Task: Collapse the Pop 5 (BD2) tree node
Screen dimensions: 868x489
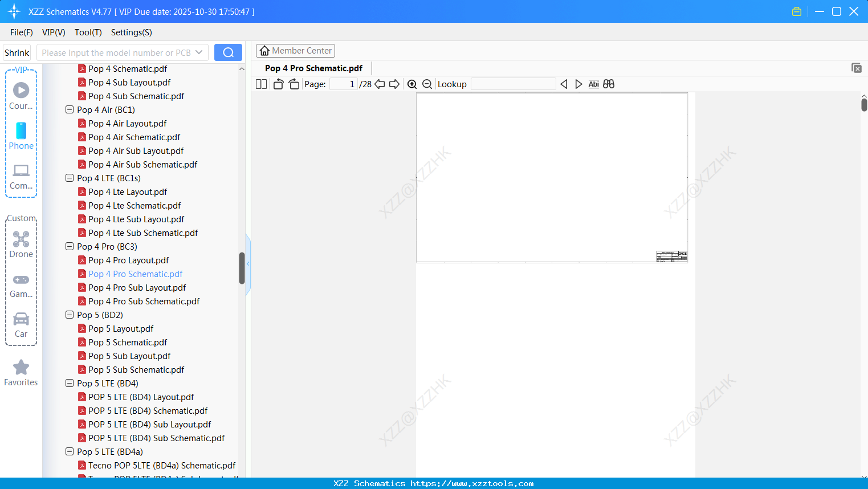Action: (69, 315)
